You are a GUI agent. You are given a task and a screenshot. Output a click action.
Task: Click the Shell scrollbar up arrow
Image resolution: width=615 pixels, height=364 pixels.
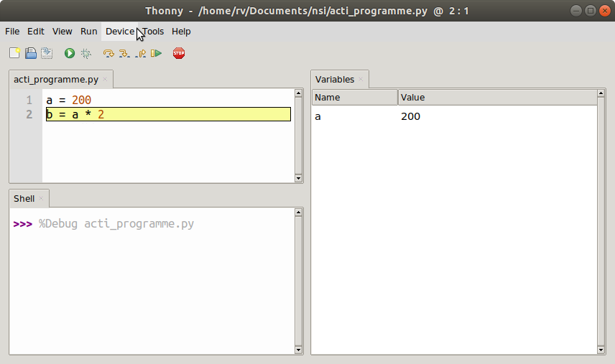coord(298,213)
